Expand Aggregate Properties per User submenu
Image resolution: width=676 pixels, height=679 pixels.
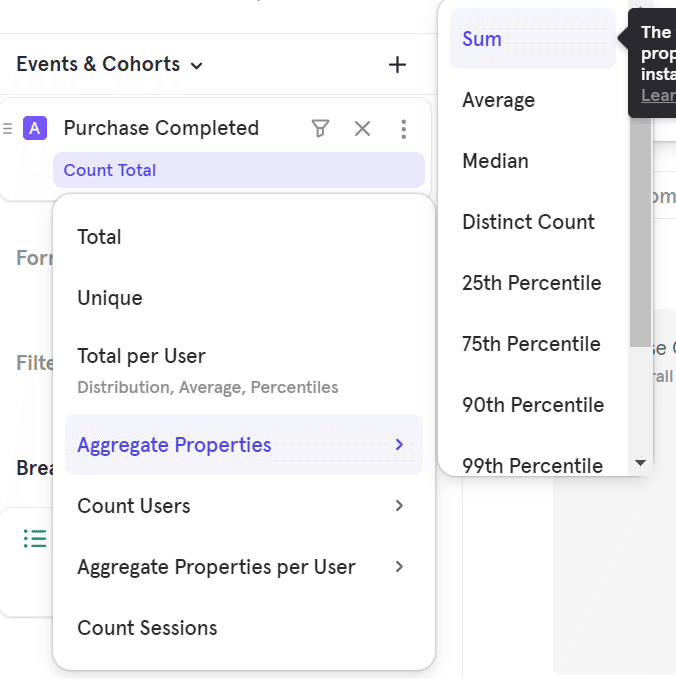point(244,567)
